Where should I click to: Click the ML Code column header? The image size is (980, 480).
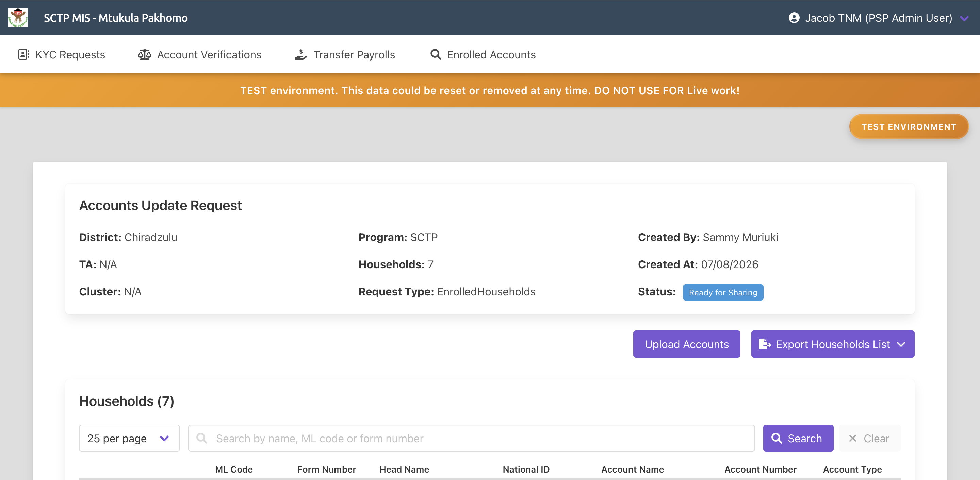pos(234,469)
